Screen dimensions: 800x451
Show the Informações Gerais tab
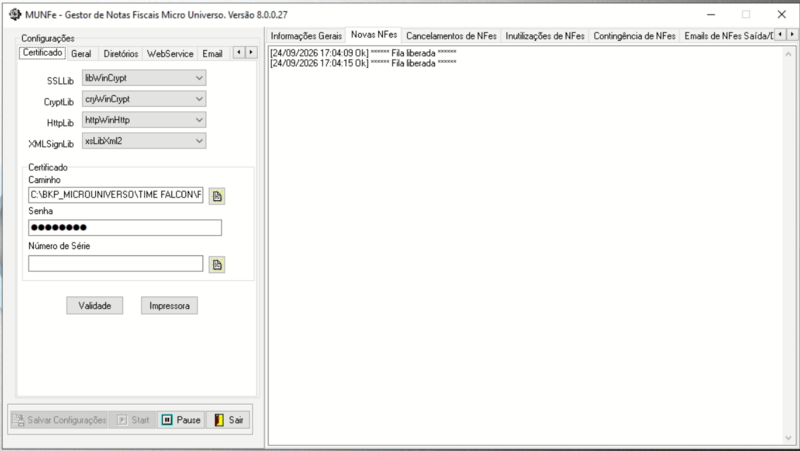(306, 36)
